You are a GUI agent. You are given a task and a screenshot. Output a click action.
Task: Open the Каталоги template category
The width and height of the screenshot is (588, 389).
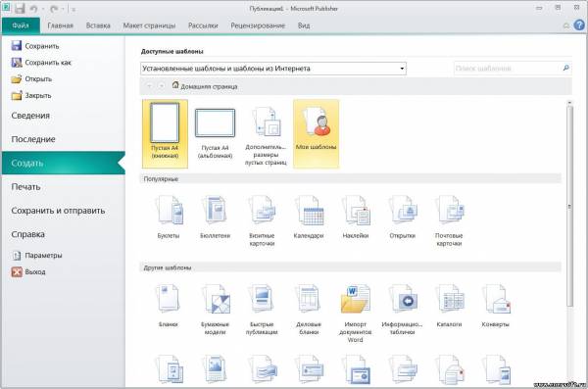coord(449,306)
